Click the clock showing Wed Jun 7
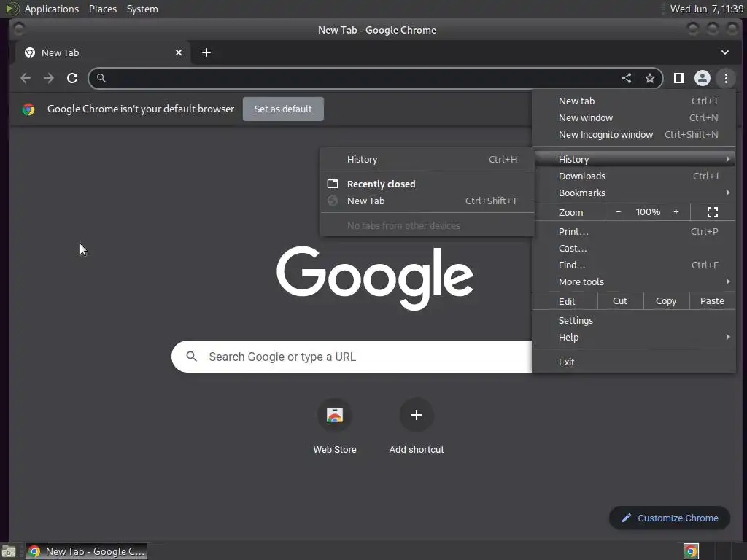The width and height of the screenshot is (747, 560). 707,9
